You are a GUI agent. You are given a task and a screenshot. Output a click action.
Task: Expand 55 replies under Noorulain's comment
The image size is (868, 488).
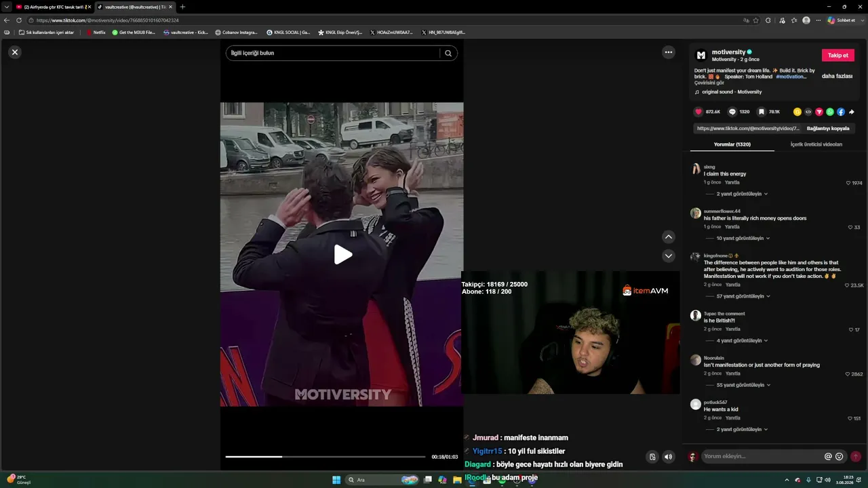click(743, 385)
